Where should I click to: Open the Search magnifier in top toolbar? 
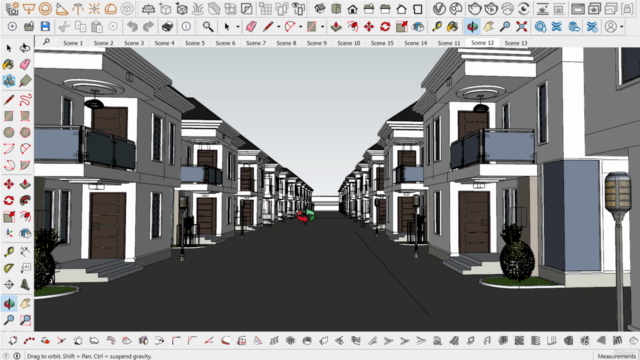(208, 27)
